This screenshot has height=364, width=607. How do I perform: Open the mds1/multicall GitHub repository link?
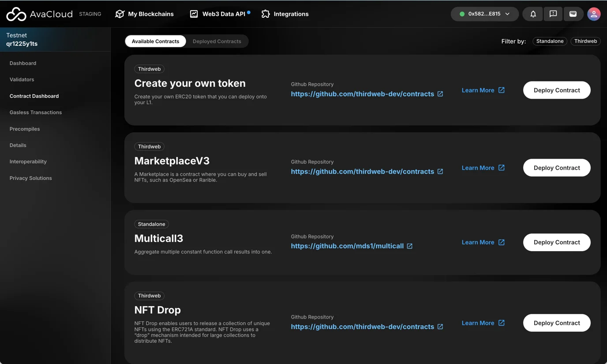point(347,246)
